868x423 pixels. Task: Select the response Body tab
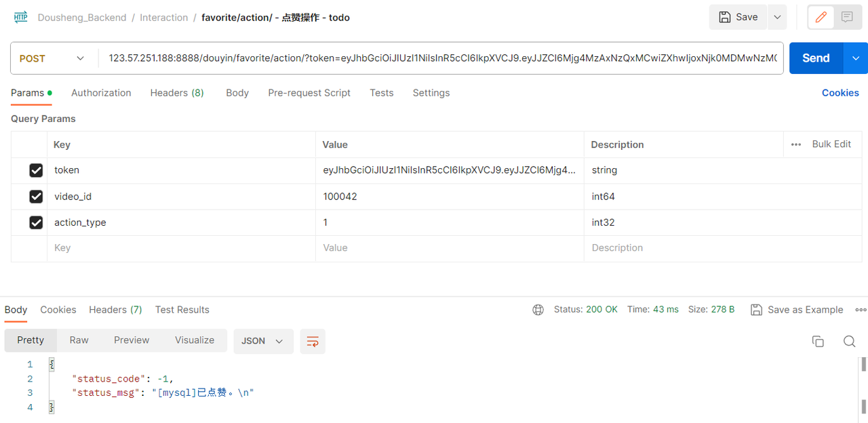click(x=16, y=310)
